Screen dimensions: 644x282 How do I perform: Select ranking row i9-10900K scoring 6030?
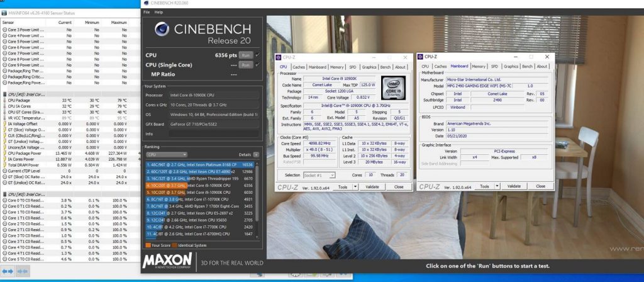coord(200,192)
